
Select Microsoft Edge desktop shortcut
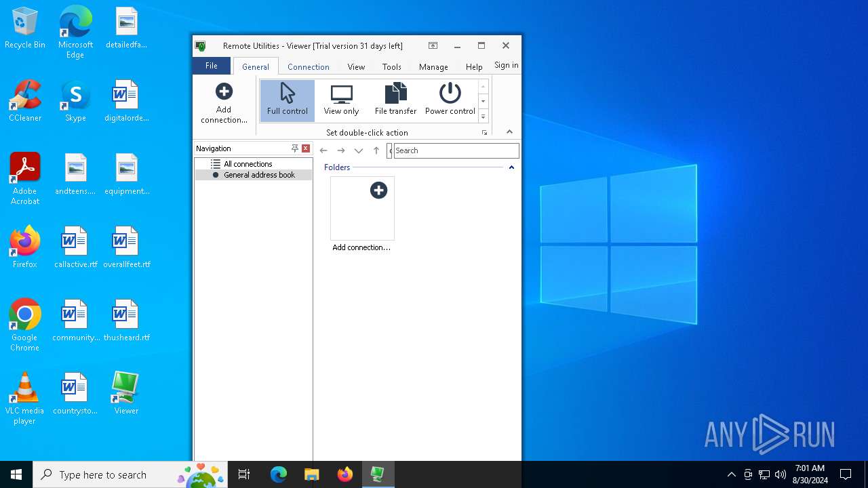(75, 32)
